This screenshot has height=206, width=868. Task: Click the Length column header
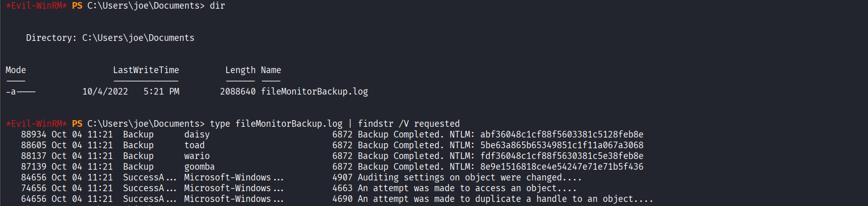point(240,70)
